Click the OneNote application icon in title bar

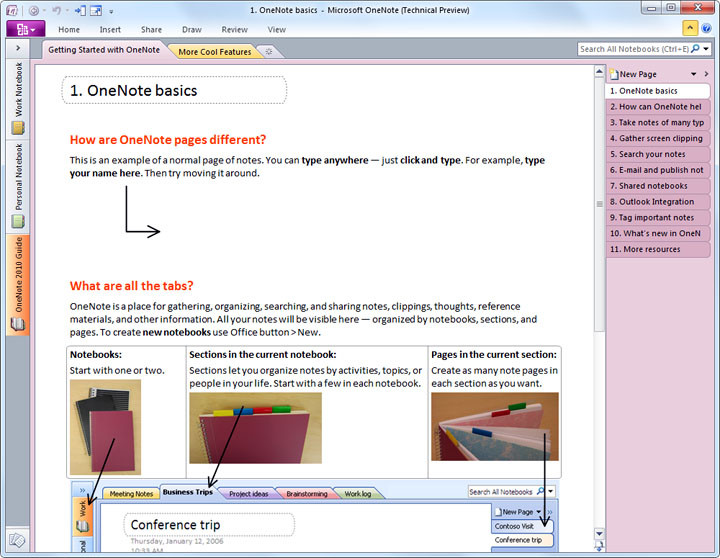point(12,10)
